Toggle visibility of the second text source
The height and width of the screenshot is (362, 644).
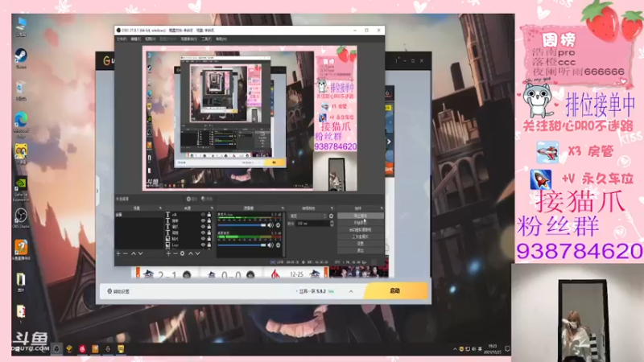(x=203, y=220)
